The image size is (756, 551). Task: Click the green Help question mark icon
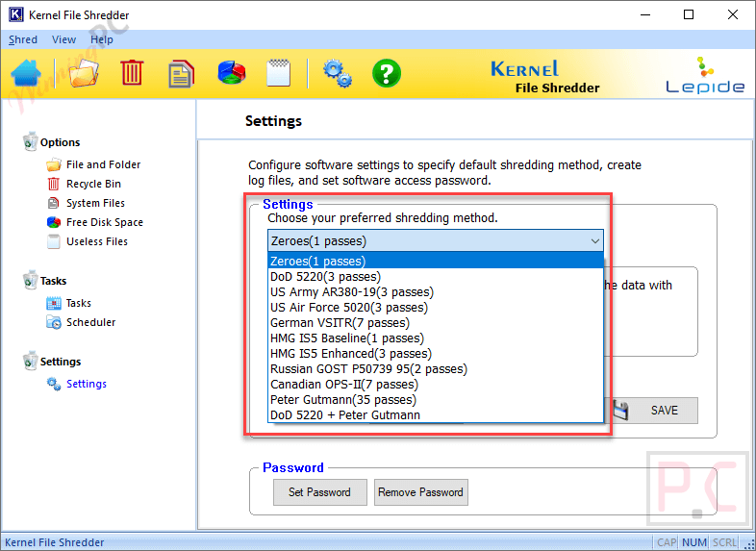coord(387,73)
